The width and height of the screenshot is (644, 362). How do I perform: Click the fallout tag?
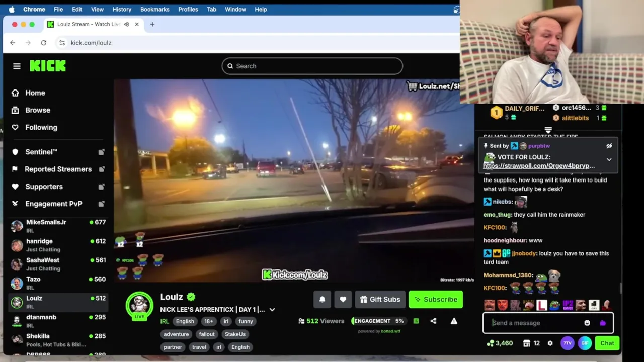[207, 334]
